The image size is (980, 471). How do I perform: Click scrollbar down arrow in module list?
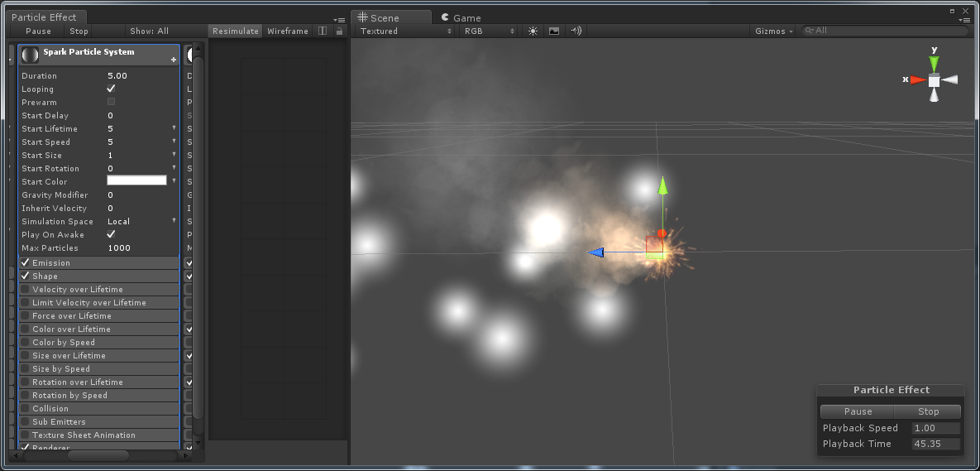[x=198, y=444]
